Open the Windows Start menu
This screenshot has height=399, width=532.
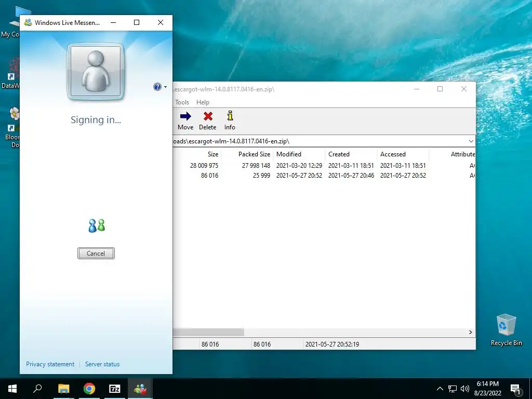click(12, 389)
